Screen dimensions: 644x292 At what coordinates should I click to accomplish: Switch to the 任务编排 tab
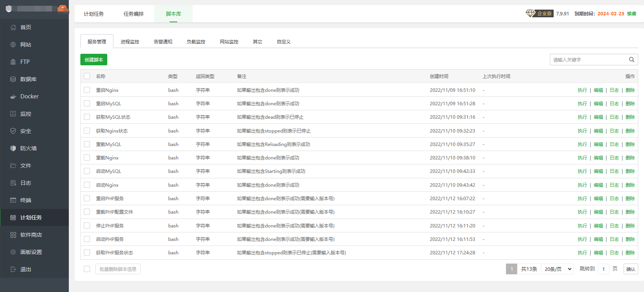coord(134,14)
